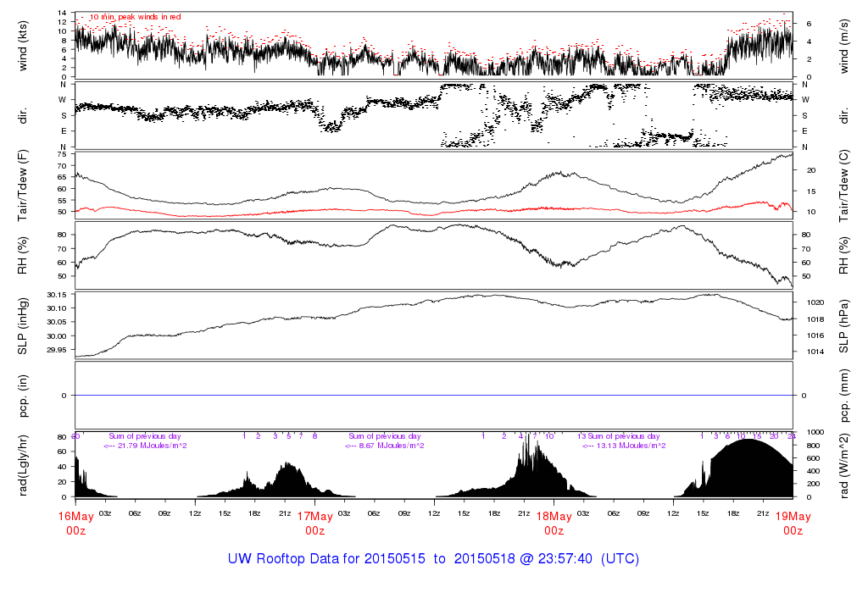Click the '18May' date label
Screen dimensions: 868x593
tap(554, 516)
